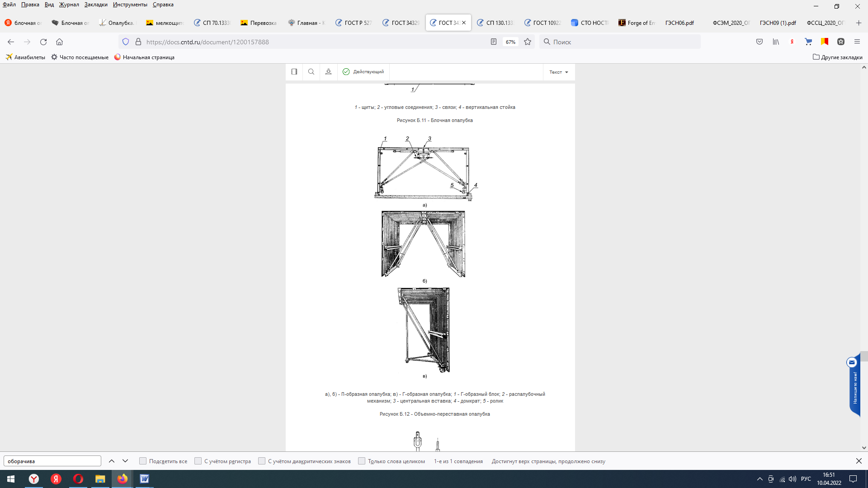This screenshot has width=868, height=488.
Task: Switch to the 'Перевозка' tab
Action: click(259, 23)
